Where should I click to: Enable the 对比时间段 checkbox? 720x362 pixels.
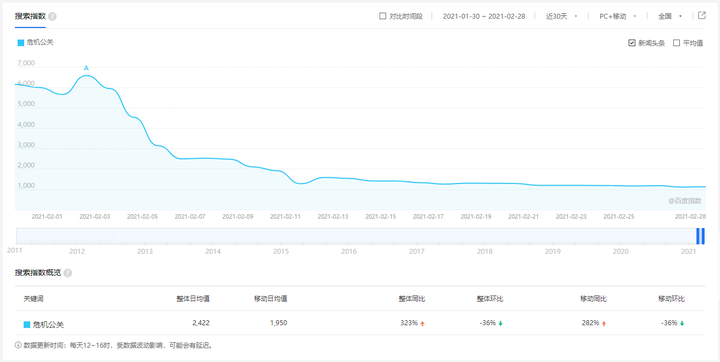[x=382, y=16]
